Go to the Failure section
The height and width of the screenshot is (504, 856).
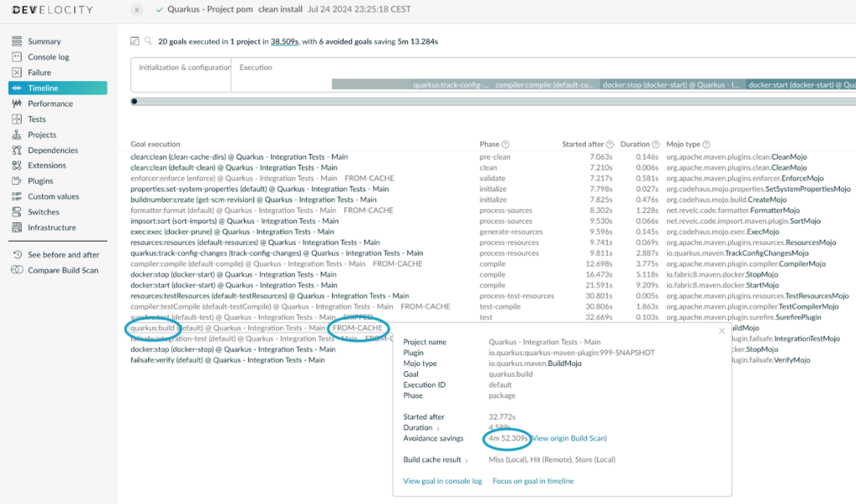pyautogui.click(x=39, y=73)
